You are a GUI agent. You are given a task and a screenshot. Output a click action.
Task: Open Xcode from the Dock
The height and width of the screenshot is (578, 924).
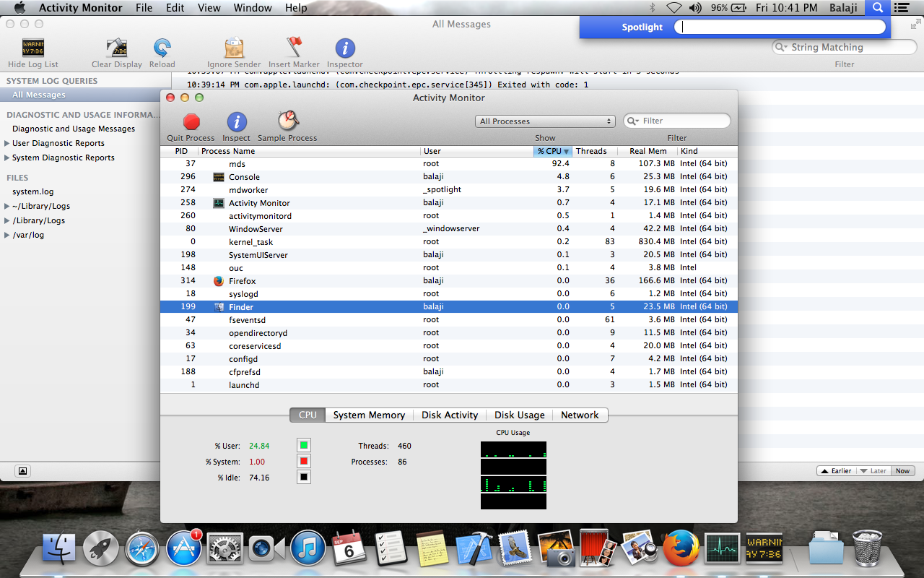point(474,549)
